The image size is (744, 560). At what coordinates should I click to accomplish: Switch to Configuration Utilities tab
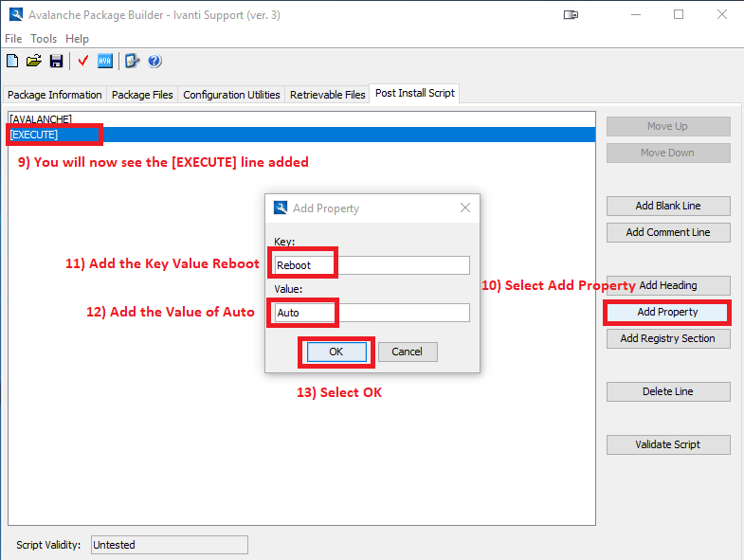click(231, 95)
